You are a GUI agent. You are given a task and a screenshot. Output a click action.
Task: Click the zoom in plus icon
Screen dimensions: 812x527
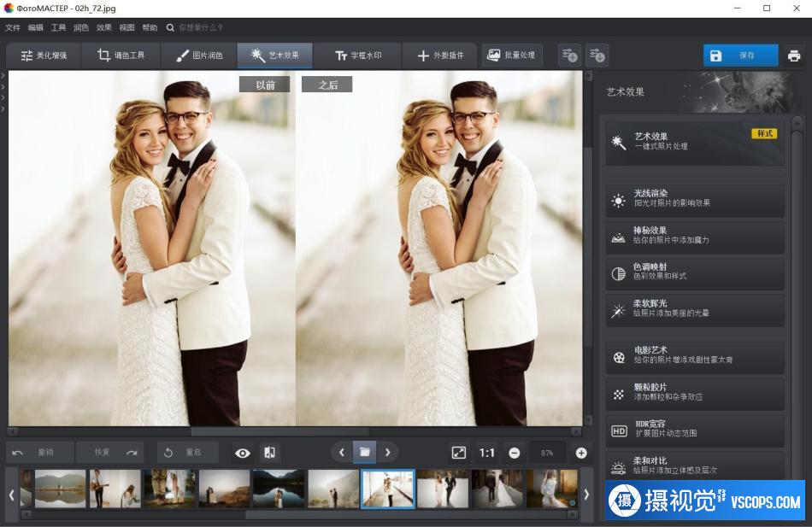581,453
